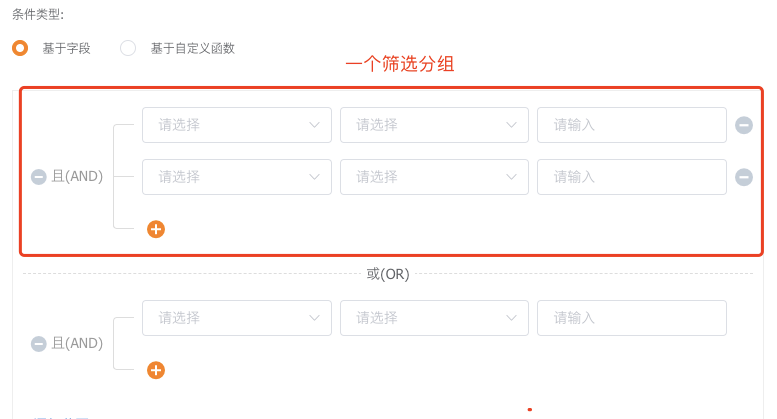Click the 请输入 field in the top row
This screenshot has height=419, width=777.
click(x=631, y=125)
